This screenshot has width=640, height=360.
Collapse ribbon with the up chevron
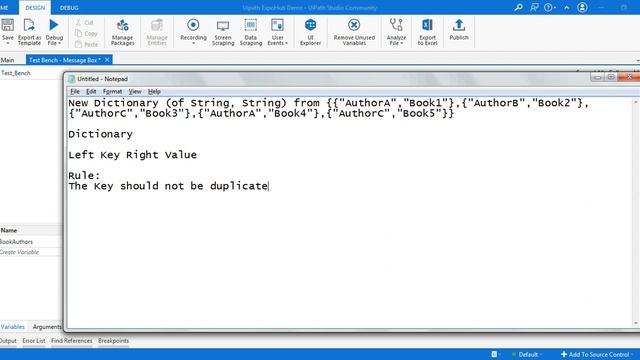point(567,8)
